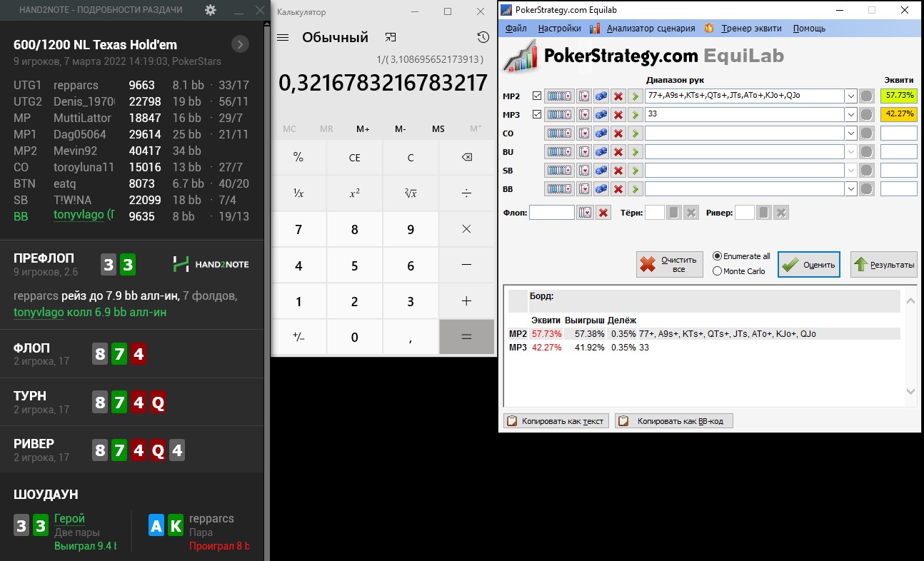
Task: Open range selector for MP2 row
Action: point(559,96)
